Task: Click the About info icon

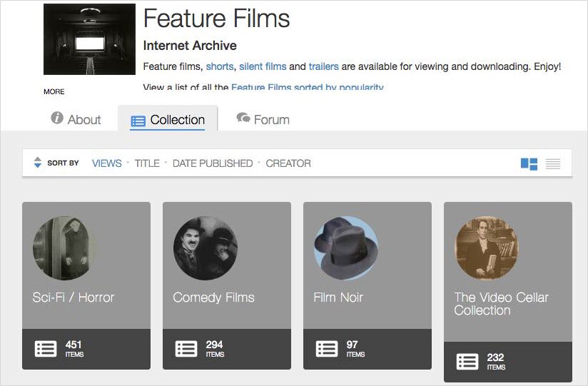Action: (x=57, y=118)
